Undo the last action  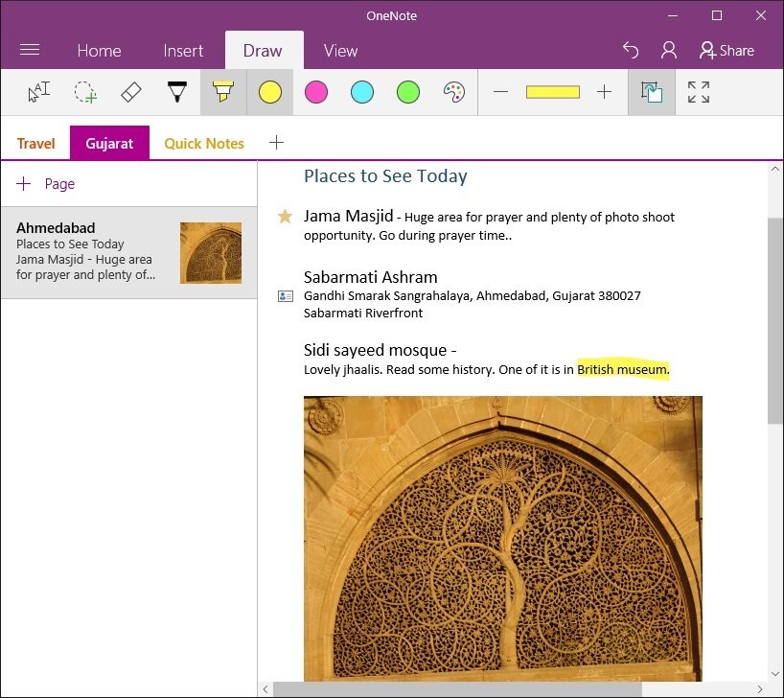(630, 50)
